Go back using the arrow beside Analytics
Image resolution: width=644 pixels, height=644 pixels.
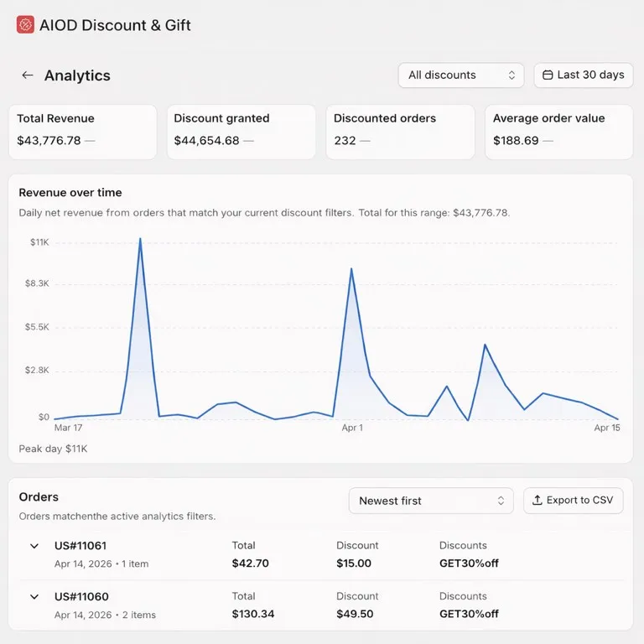pos(28,75)
